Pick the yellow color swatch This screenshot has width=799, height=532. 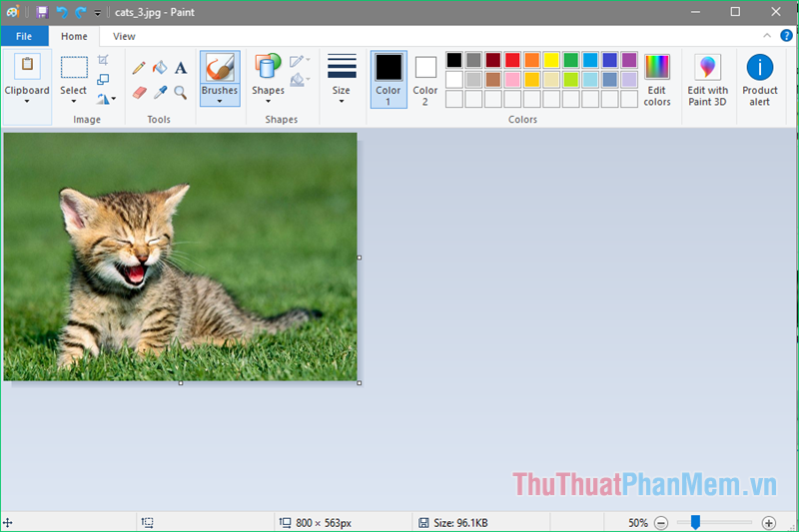[551, 60]
